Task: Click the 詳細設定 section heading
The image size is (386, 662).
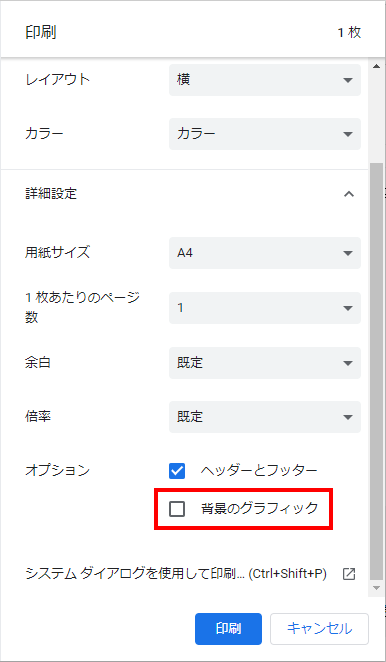Action: (51, 194)
